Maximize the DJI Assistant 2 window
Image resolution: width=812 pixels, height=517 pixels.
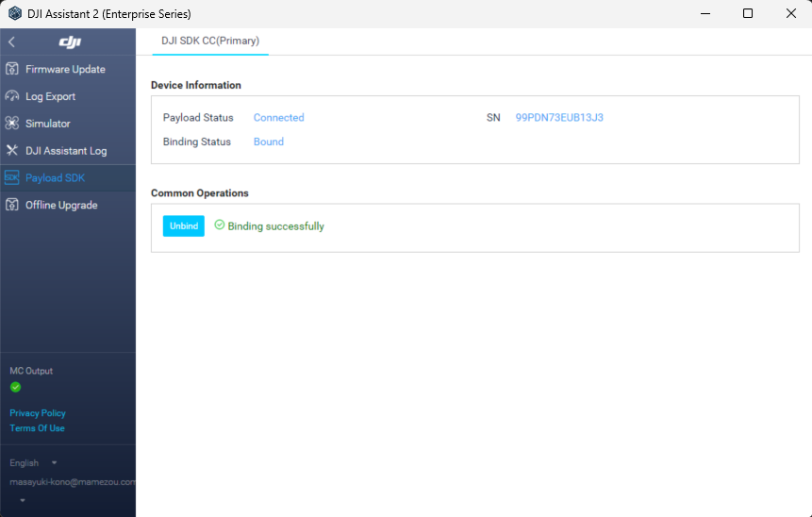click(x=747, y=13)
